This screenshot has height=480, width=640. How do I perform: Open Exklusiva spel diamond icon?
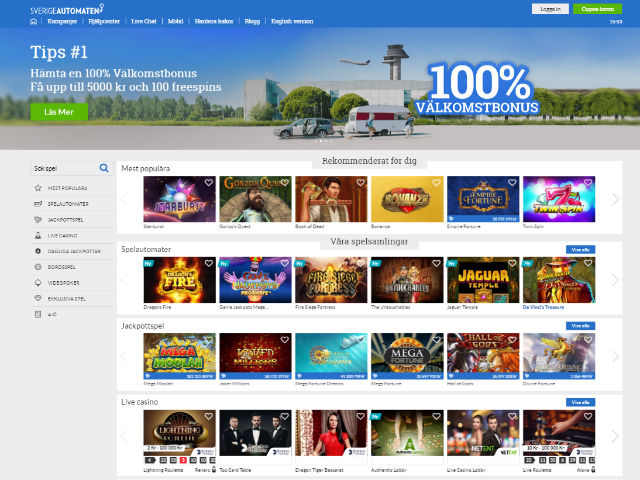coord(38,298)
